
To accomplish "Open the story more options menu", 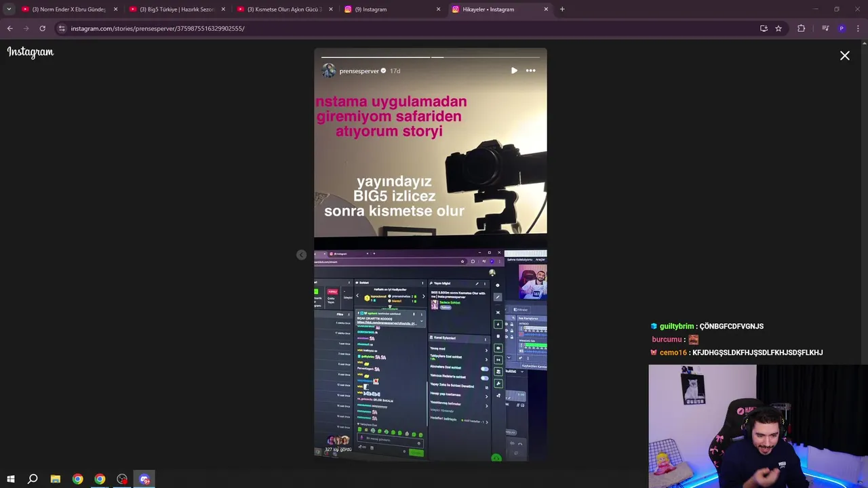I will [531, 70].
